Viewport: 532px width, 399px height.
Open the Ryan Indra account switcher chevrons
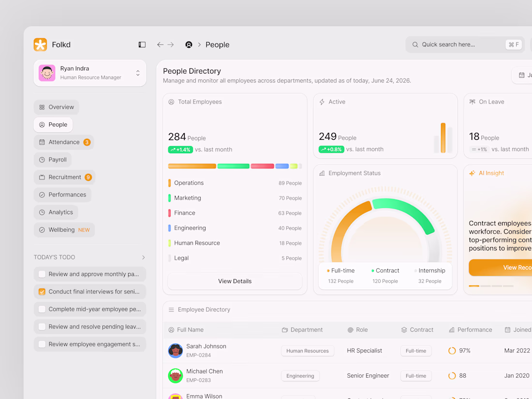click(x=138, y=73)
